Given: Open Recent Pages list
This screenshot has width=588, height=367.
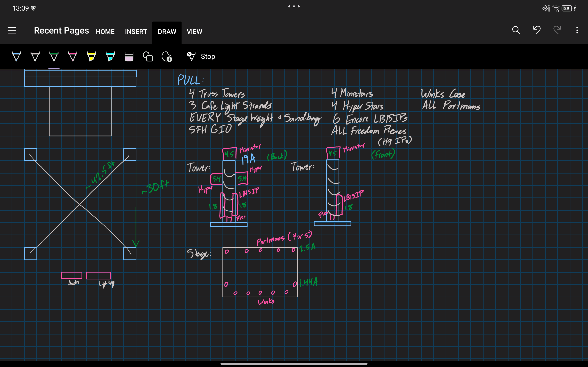Looking at the screenshot, I should coord(61,31).
